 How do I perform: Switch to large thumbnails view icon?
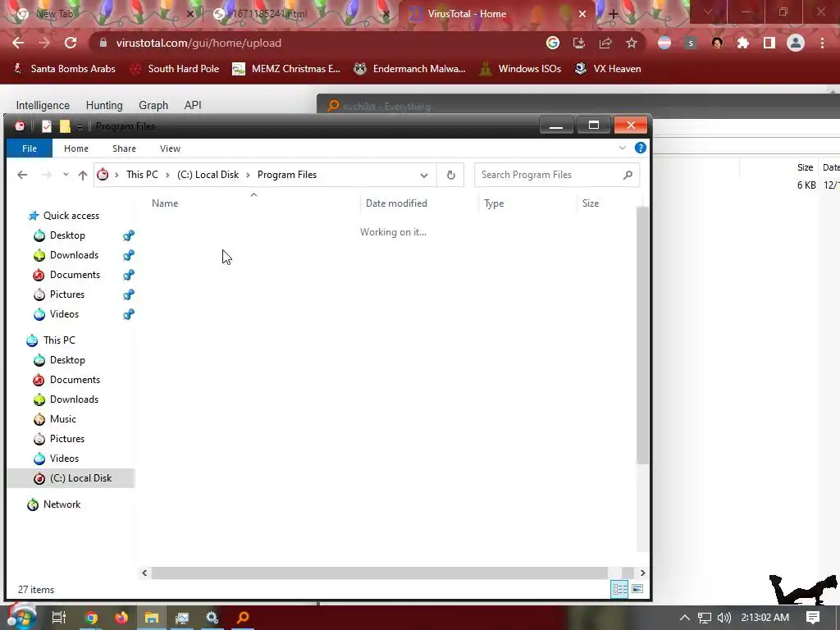tap(637, 589)
